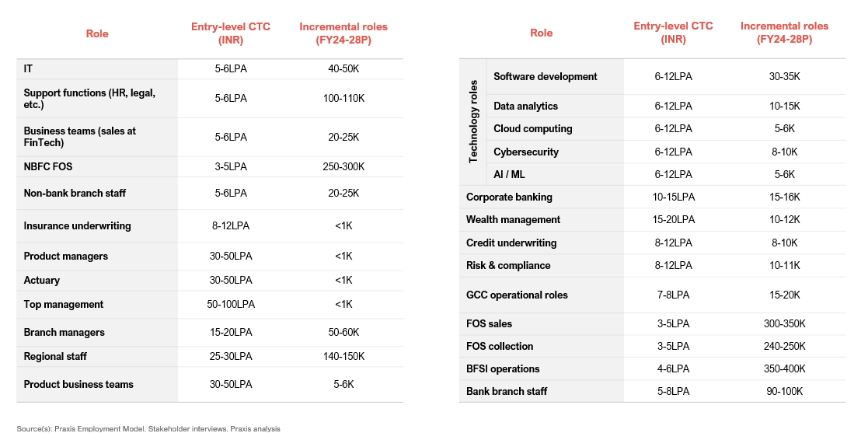This screenshot has width=868, height=433.
Task: Select the 'Software development' role cell
Action: (x=546, y=76)
